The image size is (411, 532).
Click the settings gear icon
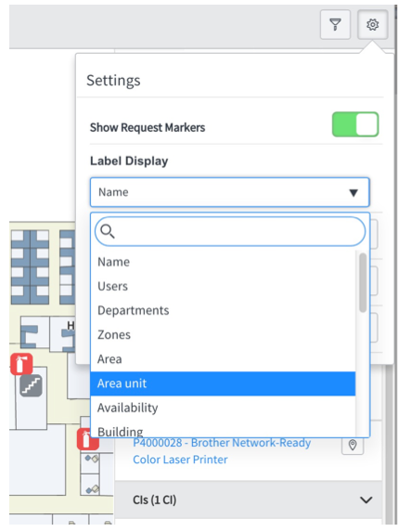372,24
